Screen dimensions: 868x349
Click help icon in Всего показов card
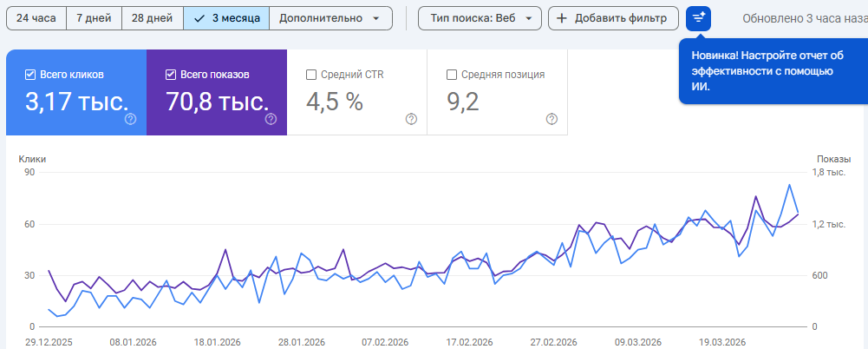[x=271, y=119]
